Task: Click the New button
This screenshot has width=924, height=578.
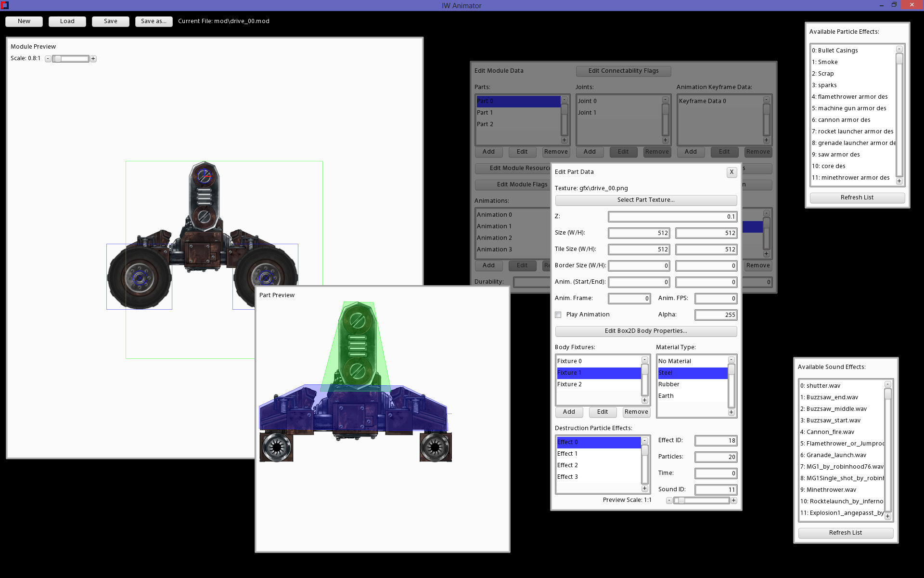Action: (x=24, y=21)
